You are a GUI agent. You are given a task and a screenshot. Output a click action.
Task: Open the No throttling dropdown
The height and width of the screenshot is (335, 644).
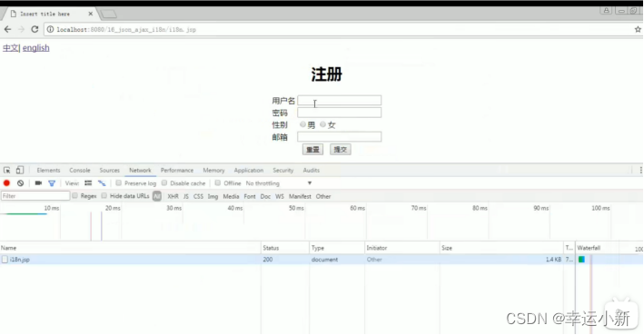click(x=279, y=183)
